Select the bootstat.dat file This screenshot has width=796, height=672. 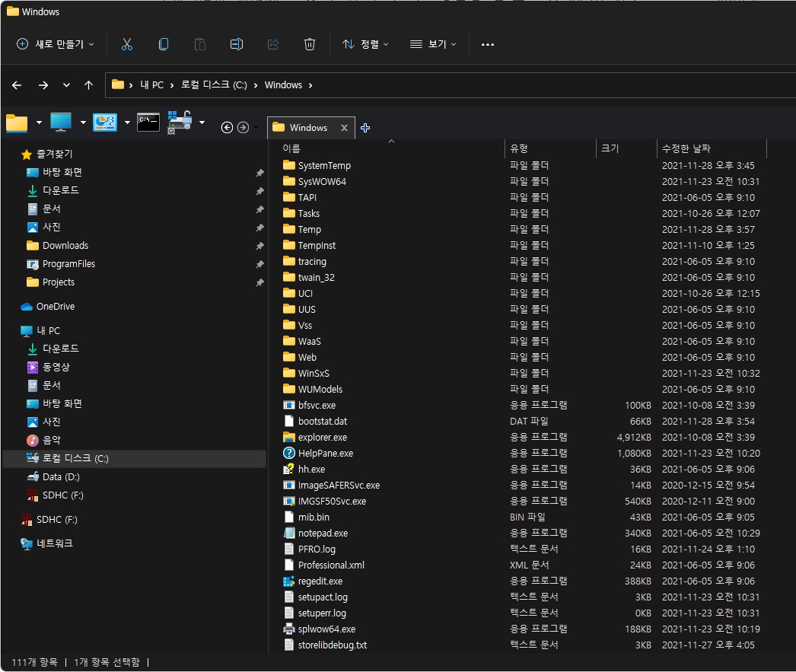coord(323,422)
